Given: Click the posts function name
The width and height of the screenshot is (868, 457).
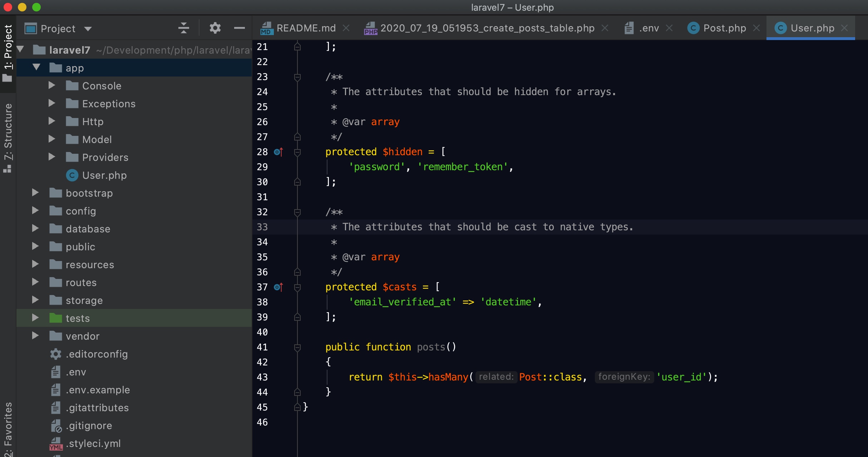Looking at the screenshot, I should click(431, 347).
